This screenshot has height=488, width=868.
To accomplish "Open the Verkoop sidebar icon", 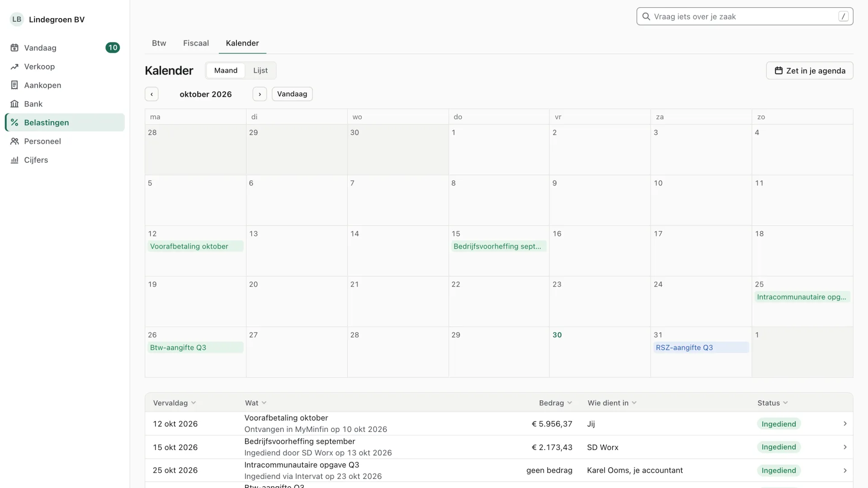I will point(14,66).
